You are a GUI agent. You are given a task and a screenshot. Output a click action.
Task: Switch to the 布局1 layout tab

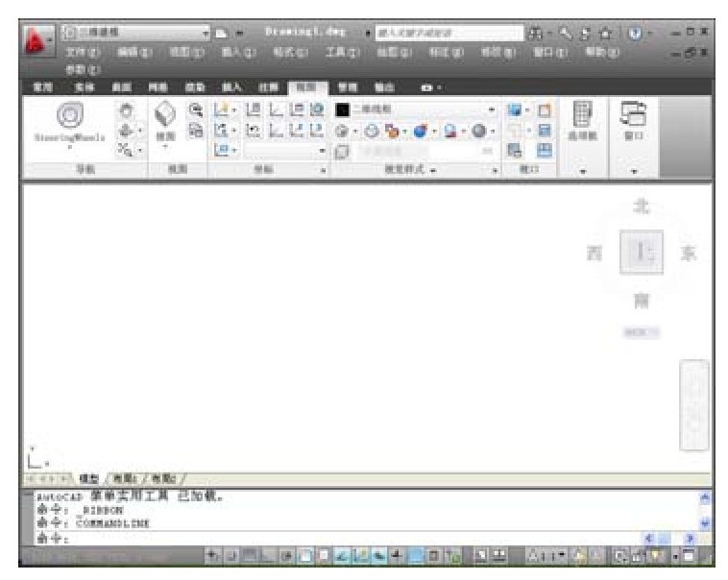tap(125, 479)
